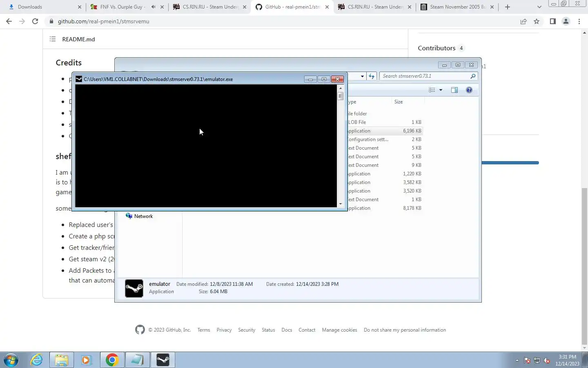Open the Privacy footer link
The width and height of the screenshot is (588, 368).
(x=224, y=330)
